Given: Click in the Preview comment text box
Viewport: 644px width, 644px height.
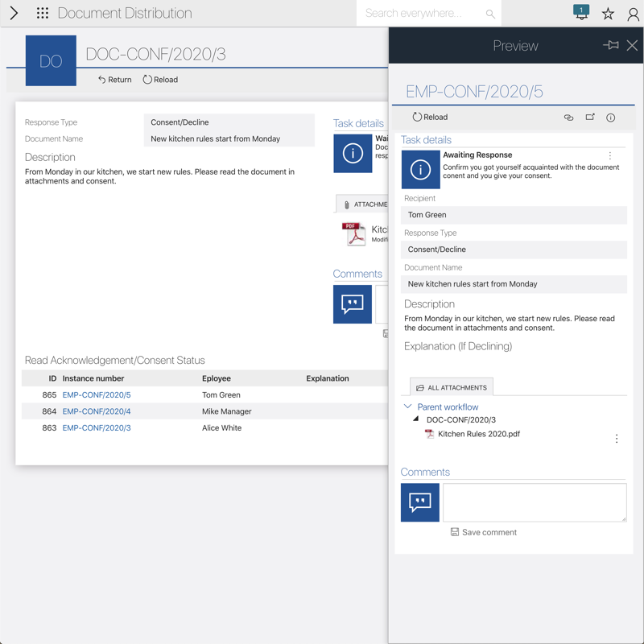Looking at the screenshot, I should [x=535, y=502].
